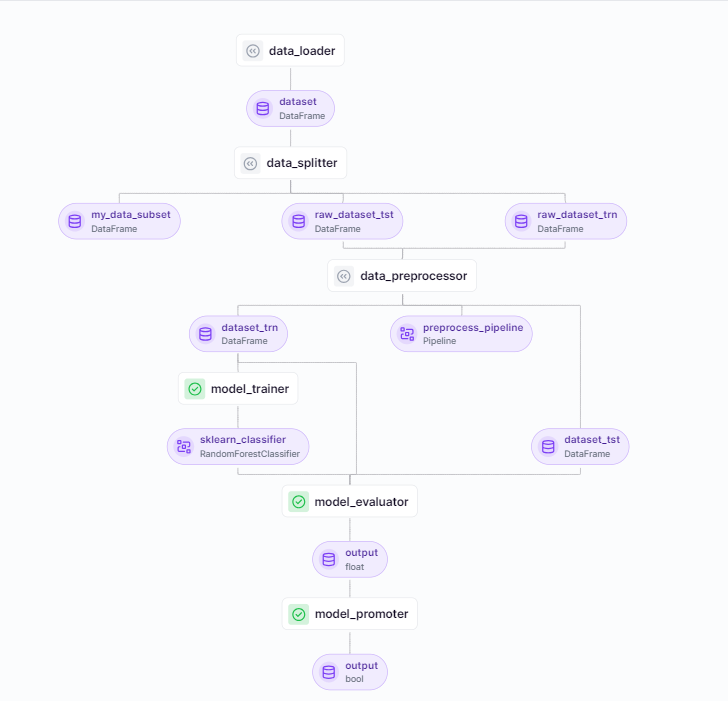The height and width of the screenshot is (701, 728).
Task: Select the data_loader step label
Action: (x=301, y=51)
